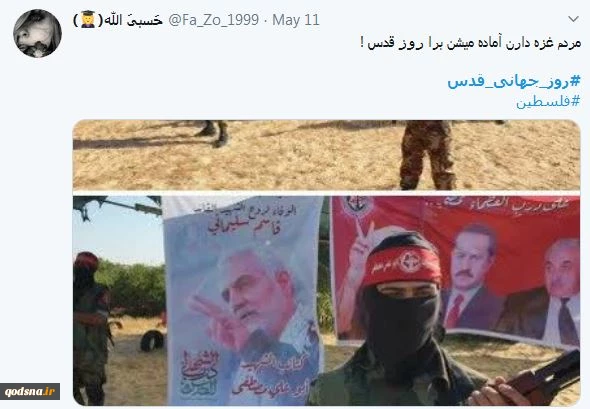
Task: Click the Persian tweet text about Gaza
Action: (x=471, y=43)
